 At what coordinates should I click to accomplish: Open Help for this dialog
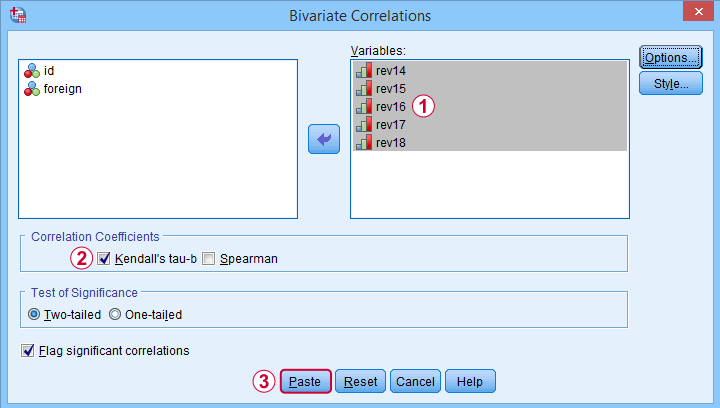click(470, 381)
